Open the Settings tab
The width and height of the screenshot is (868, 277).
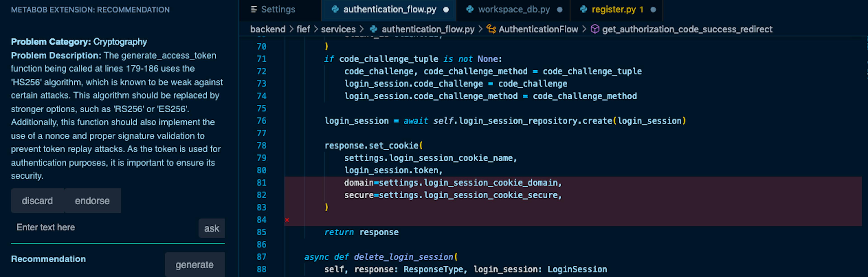(273, 9)
